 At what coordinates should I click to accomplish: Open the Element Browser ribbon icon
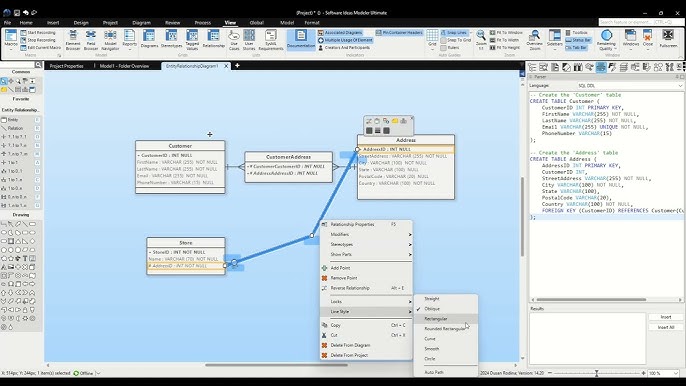(73, 40)
